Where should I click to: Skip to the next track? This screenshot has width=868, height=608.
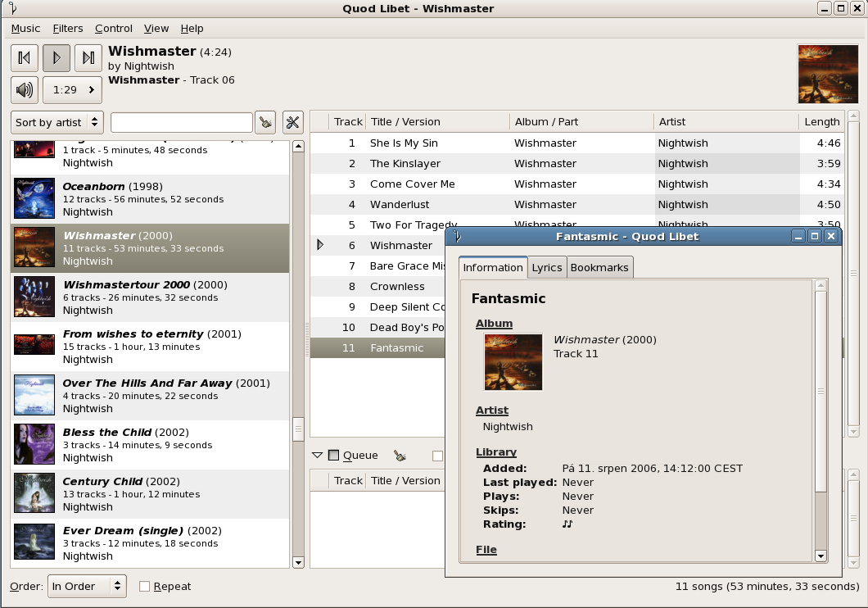88,57
